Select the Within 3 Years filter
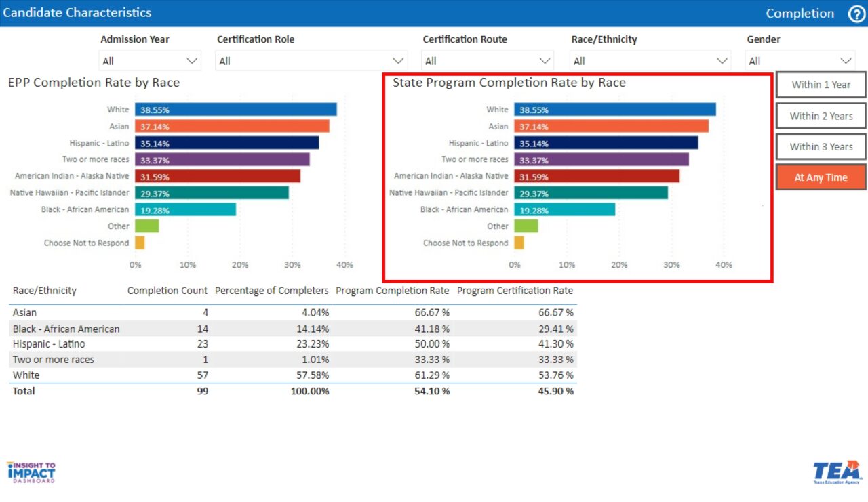Viewport: 868px width, 502px height. tap(821, 147)
